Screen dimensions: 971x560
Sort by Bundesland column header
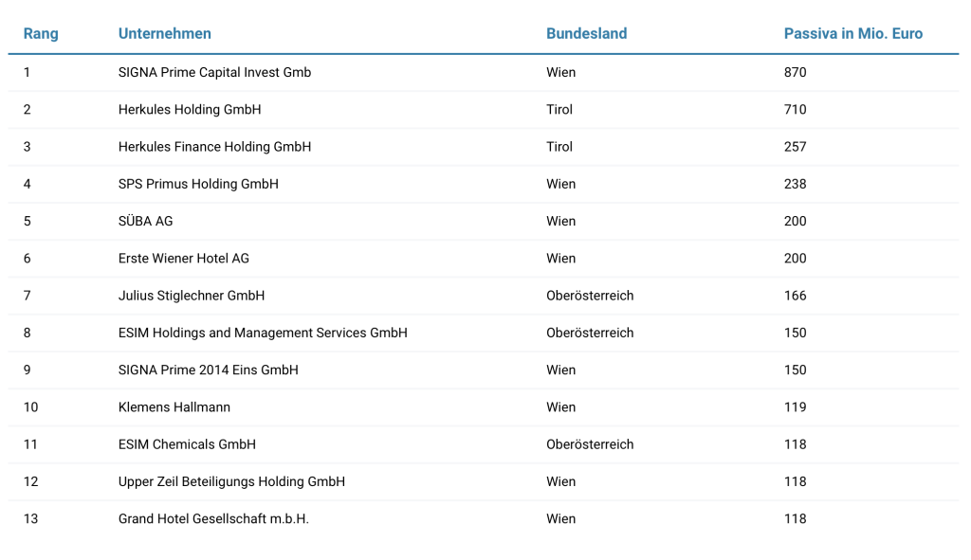[586, 34]
